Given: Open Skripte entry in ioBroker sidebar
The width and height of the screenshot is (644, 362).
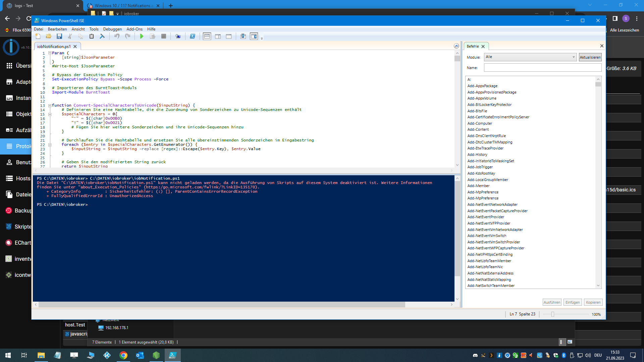Looking at the screenshot, I should [x=19, y=227].
